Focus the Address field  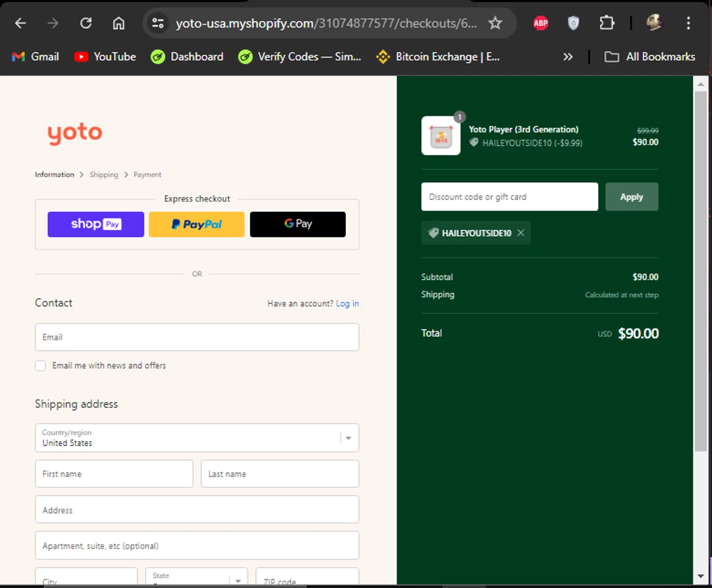click(x=197, y=510)
